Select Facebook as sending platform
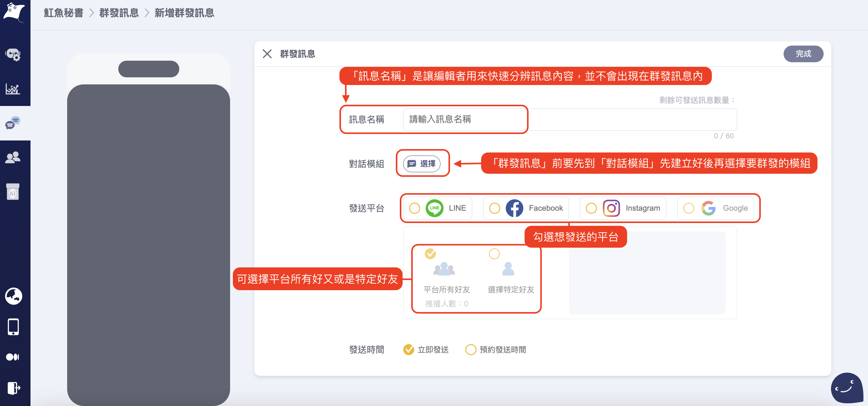Image resolution: width=868 pixels, height=406 pixels. 494,208
